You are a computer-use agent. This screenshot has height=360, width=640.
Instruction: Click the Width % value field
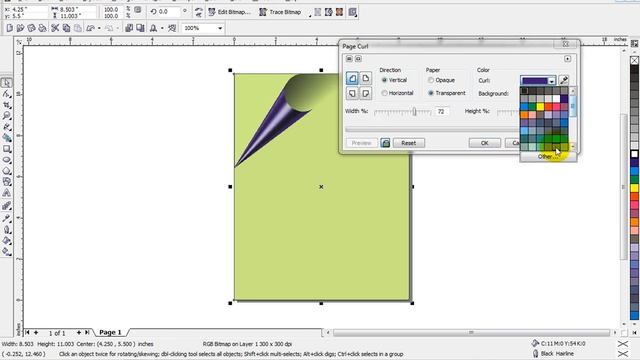(442, 111)
